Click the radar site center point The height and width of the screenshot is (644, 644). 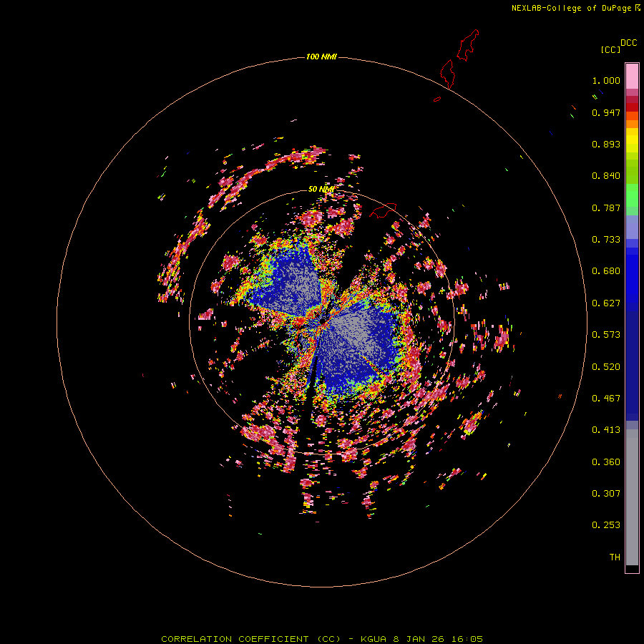click(323, 323)
